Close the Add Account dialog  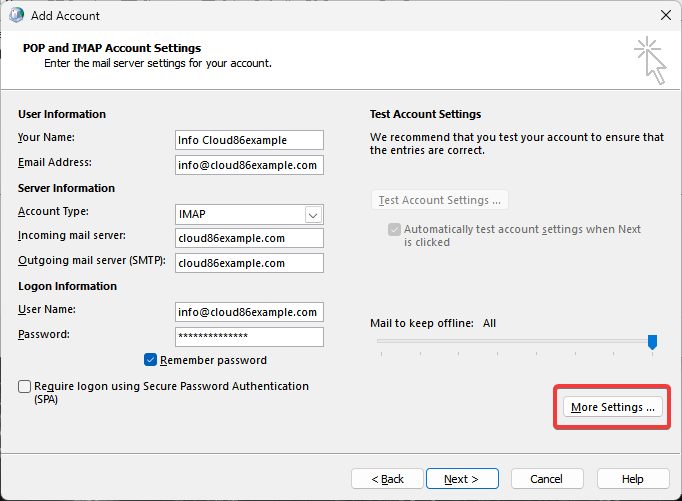[x=665, y=15]
